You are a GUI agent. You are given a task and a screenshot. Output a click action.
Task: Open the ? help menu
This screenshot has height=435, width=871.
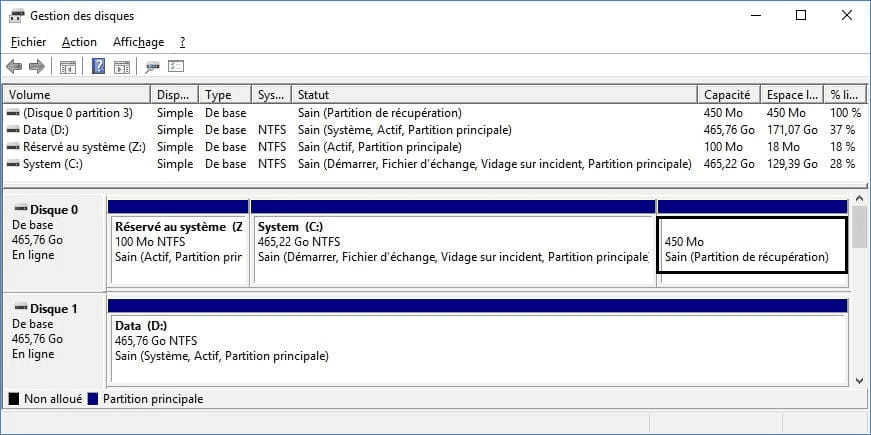point(182,42)
